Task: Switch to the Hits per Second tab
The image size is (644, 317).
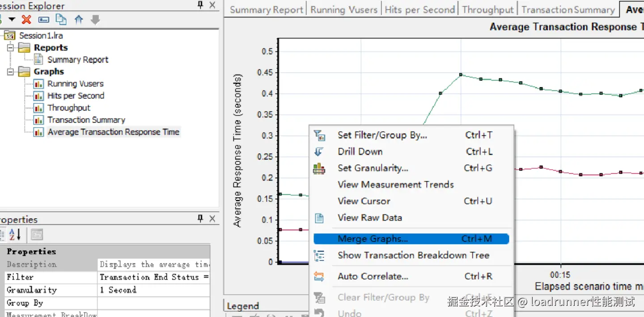Action: pos(419,9)
